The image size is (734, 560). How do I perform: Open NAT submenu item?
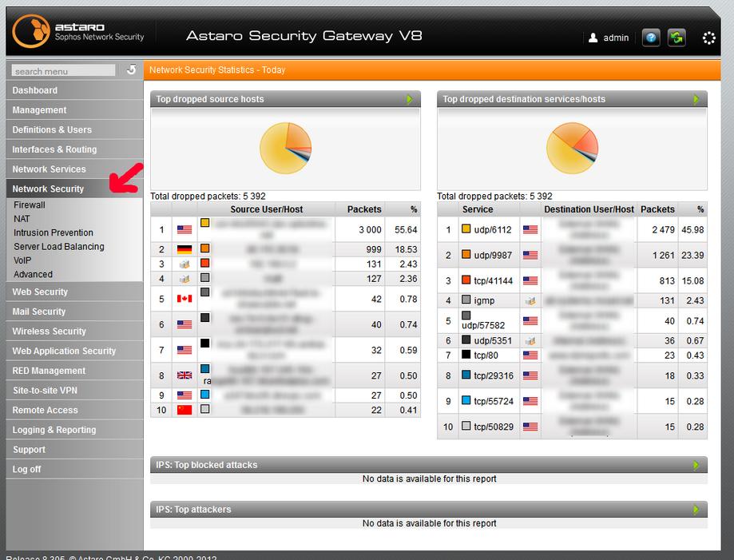pos(22,219)
